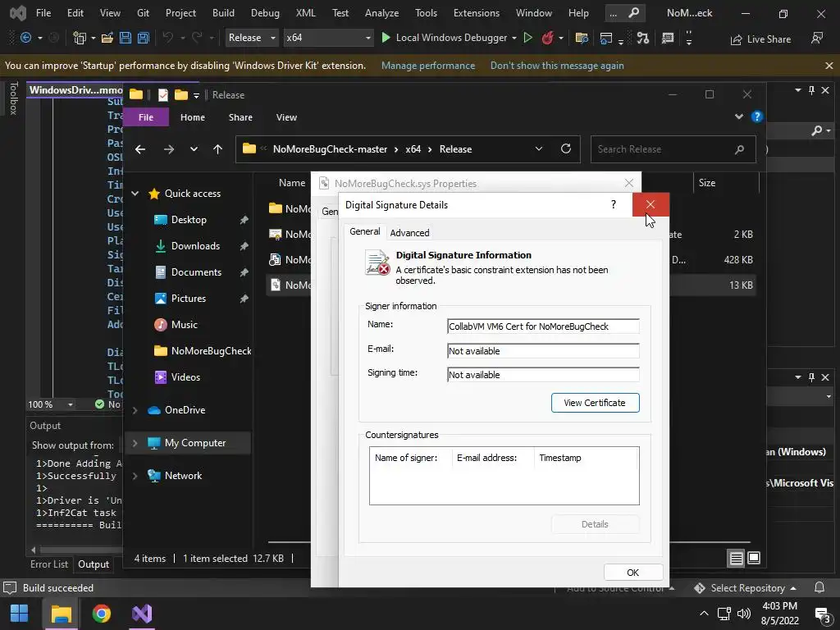Expand the Explorer ribbon chevron
This screenshot has height=630, width=840.
pyautogui.click(x=739, y=116)
